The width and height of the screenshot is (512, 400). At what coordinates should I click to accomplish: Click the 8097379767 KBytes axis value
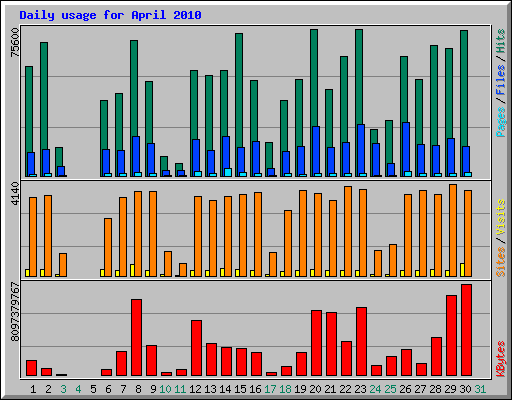(15, 312)
